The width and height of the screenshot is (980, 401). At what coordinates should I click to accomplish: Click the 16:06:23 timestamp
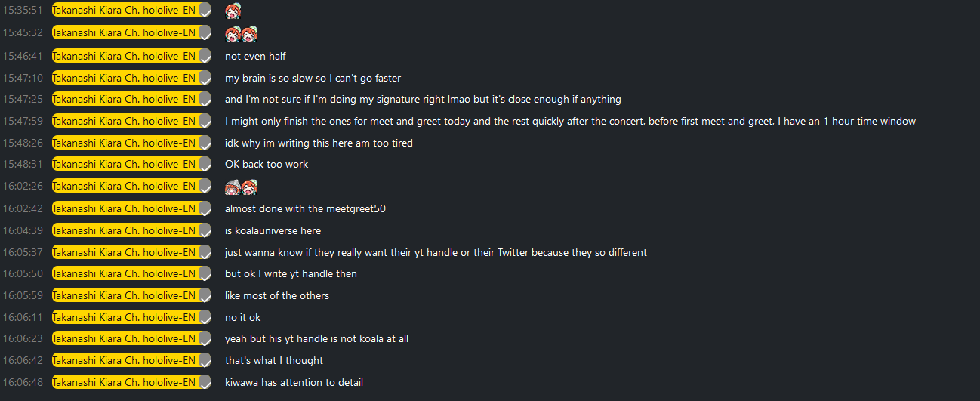click(23, 339)
